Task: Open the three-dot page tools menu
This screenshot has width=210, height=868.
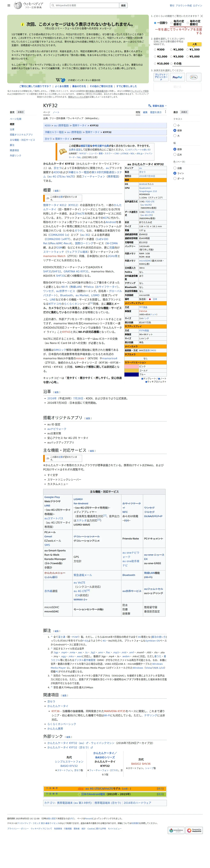Action: (x=165, y=112)
